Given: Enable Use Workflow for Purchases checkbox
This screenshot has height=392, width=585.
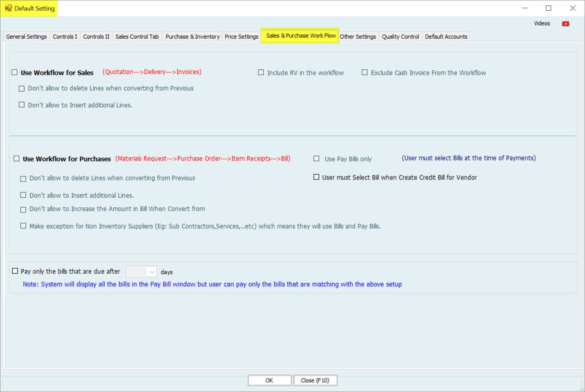Looking at the screenshot, I should coord(16,158).
